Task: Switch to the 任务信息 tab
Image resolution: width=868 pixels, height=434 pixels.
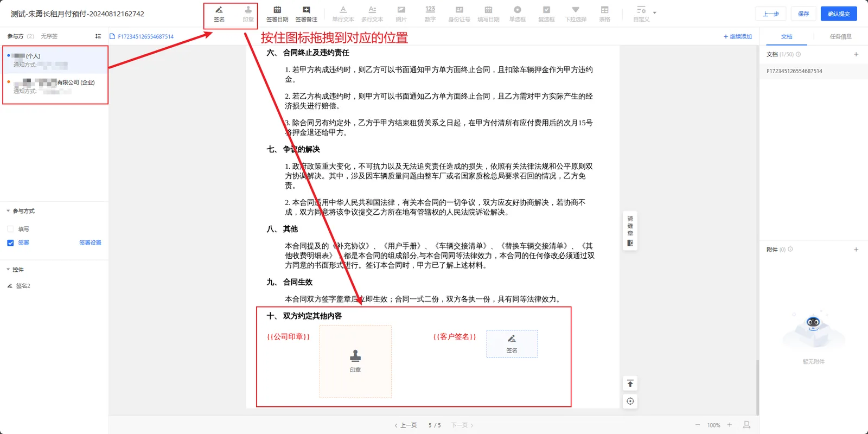Action: [x=841, y=36]
